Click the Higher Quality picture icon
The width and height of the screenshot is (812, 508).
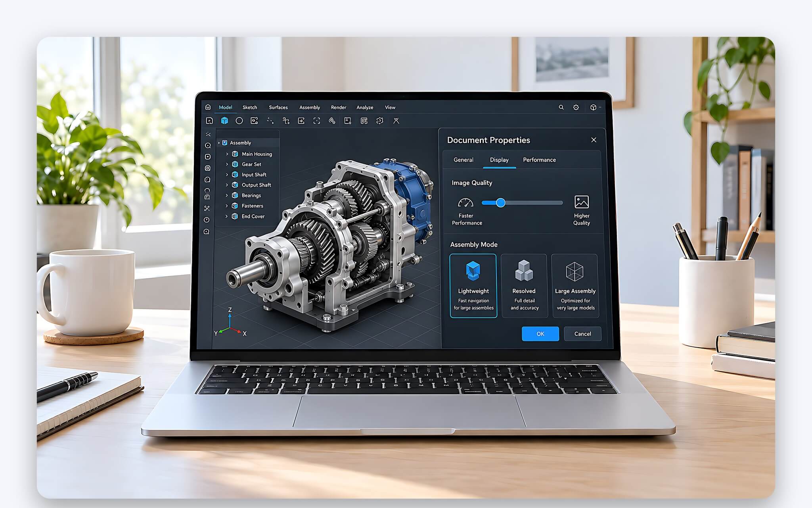coord(582,202)
